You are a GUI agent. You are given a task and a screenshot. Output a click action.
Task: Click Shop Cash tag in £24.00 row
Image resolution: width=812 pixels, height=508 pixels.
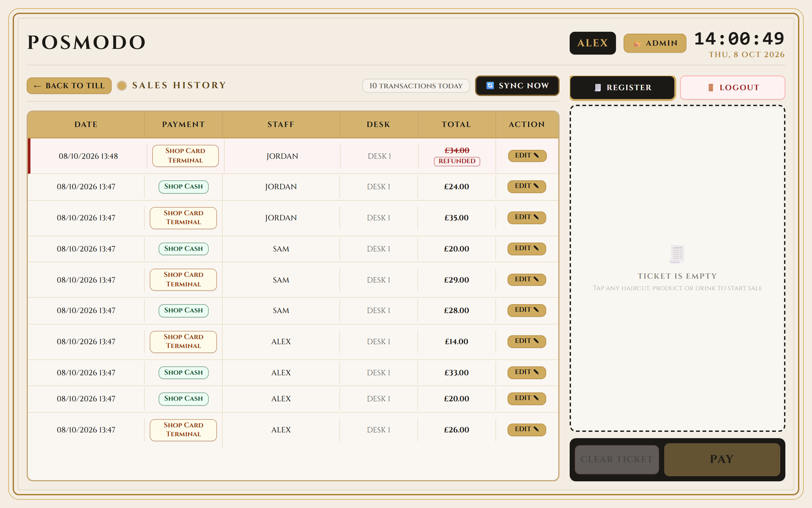click(183, 186)
